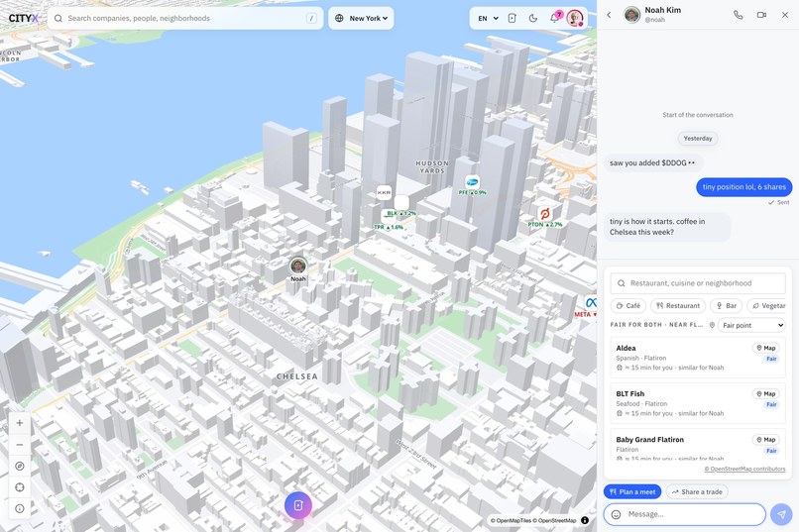Click Noah's avatar marker on the map
The image size is (799, 532).
298,266
